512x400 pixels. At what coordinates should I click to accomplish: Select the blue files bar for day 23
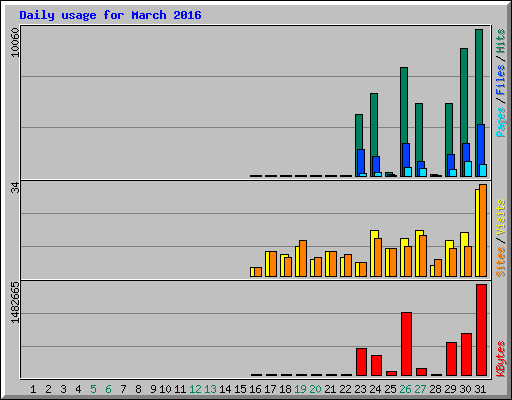(x=361, y=161)
